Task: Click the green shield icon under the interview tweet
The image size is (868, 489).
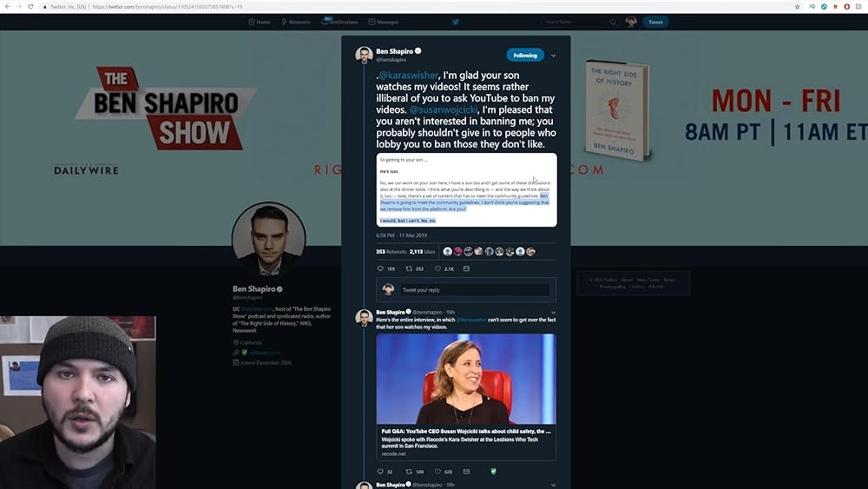Action: (x=493, y=472)
